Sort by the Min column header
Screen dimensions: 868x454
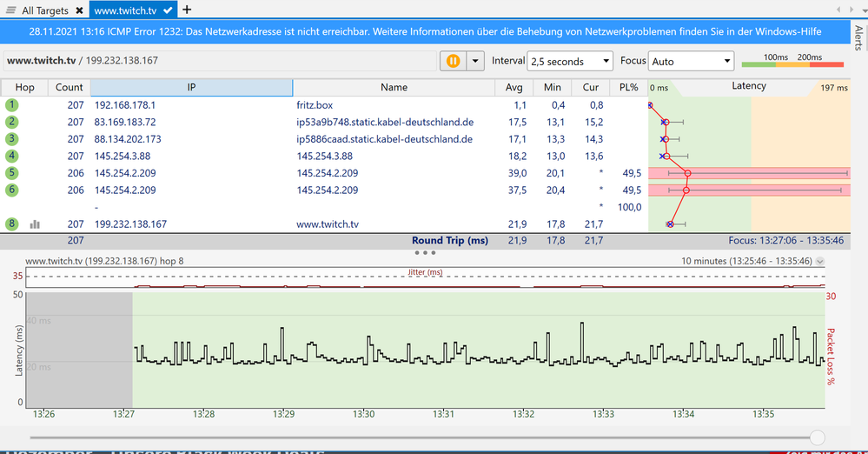(552, 87)
